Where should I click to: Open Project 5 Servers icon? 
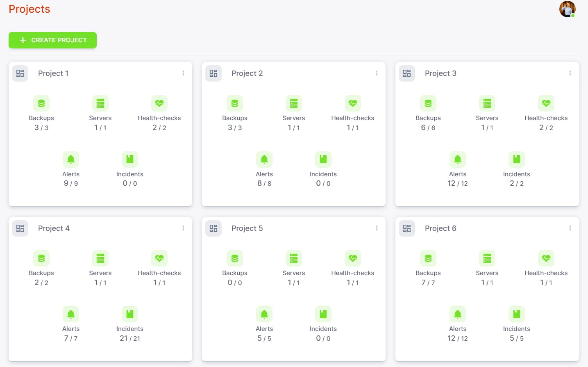pos(294,258)
